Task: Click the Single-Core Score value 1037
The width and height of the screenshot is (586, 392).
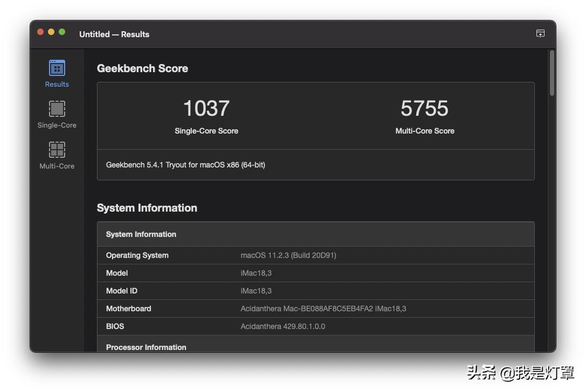Action: (x=206, y=109)
